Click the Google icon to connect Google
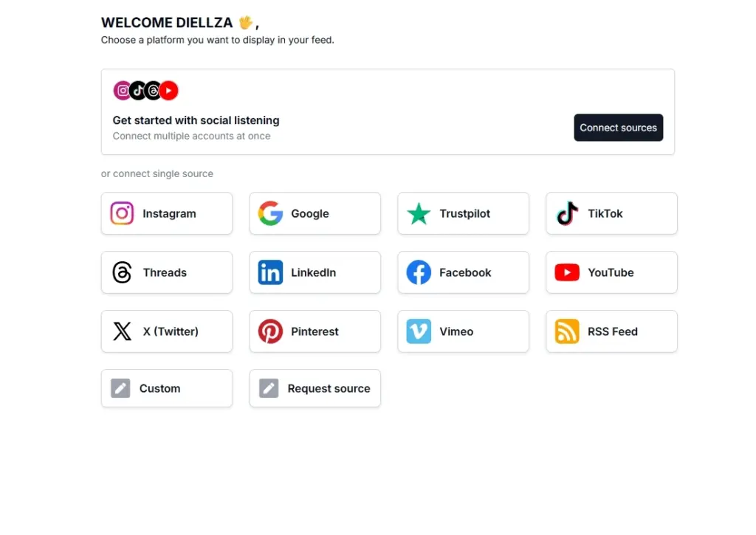Image resolution: width=756 pixels, height=535 pixels. click(x=270, y=213)
